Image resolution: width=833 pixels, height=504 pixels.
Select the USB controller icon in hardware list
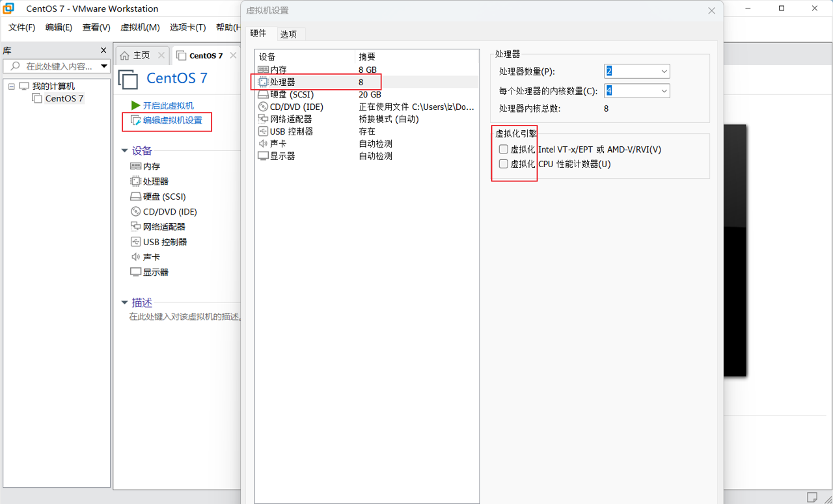(263, 131)
